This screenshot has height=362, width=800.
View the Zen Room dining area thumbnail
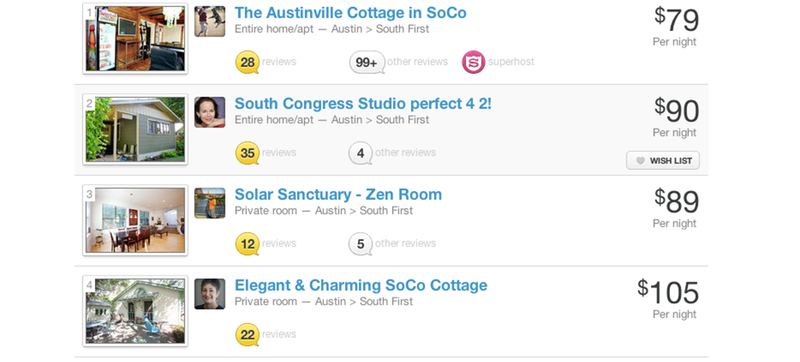coord(135,220)
